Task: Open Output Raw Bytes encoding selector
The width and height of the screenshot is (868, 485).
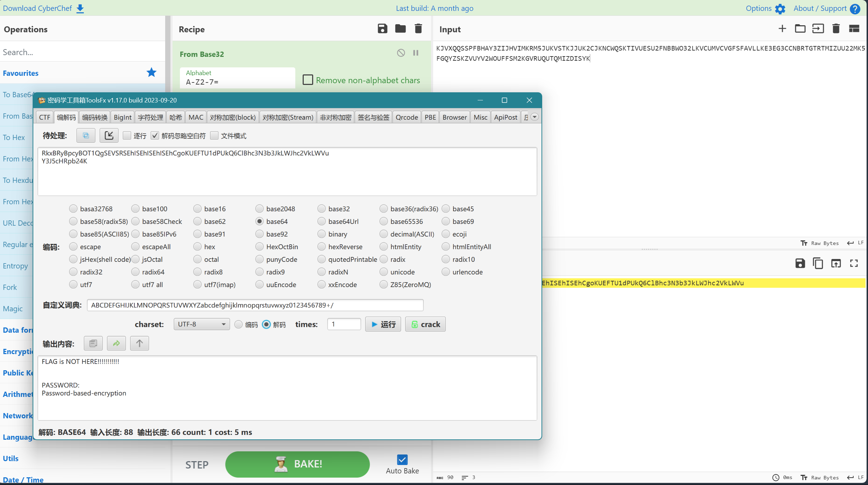Action: (820, 478)
